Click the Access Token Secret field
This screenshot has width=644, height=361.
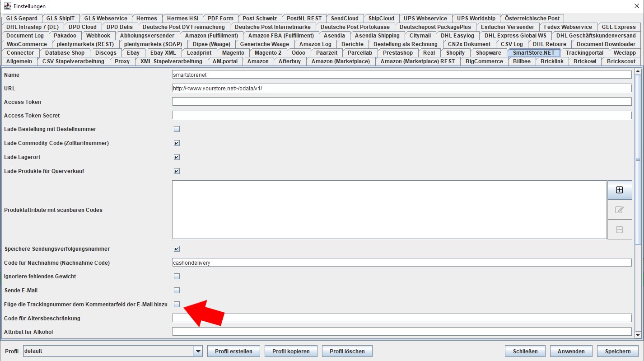pyautogui.click(x=401, y=115)
